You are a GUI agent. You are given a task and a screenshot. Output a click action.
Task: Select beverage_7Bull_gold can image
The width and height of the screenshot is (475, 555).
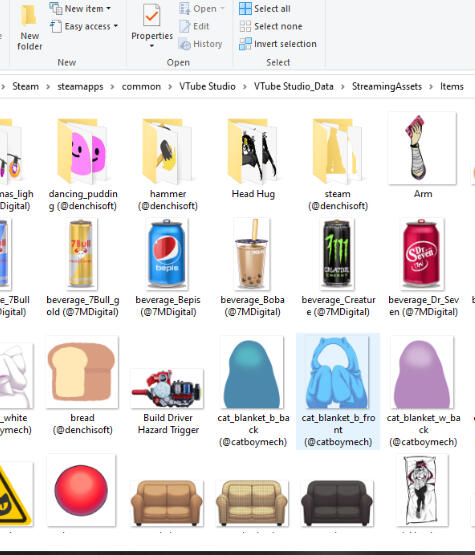[81, 253]
